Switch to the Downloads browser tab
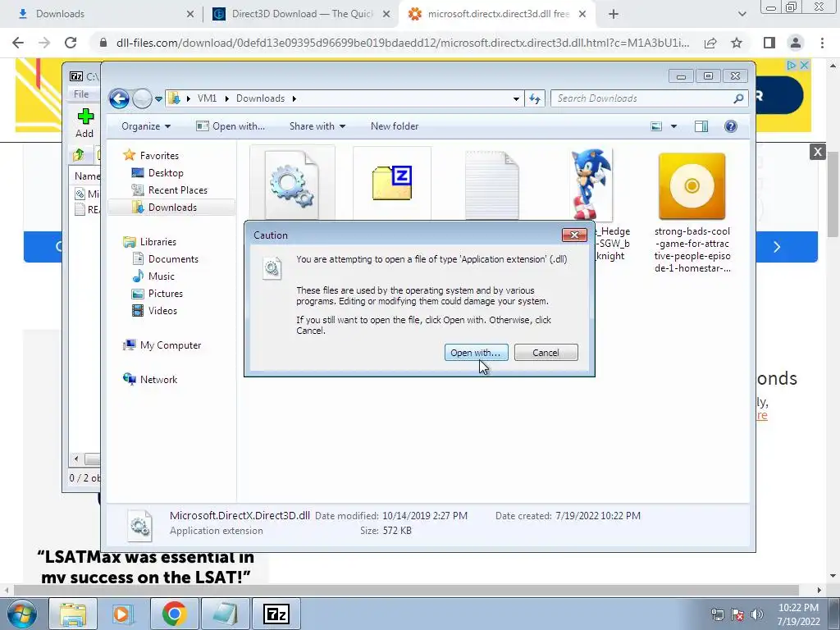The width and height of the screenshot is (840, 630). point(102,14)
